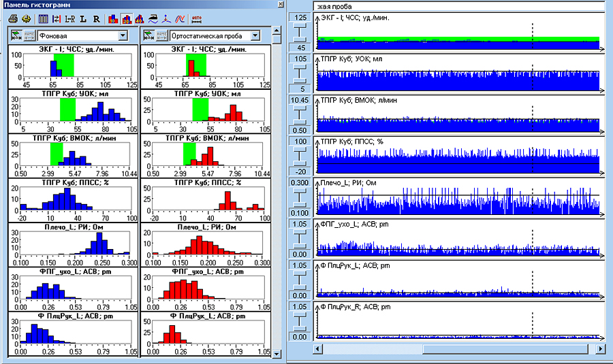613x364 pixels.
Task: Toggle the swap arrows toolbar button
Action: (57, 18)
